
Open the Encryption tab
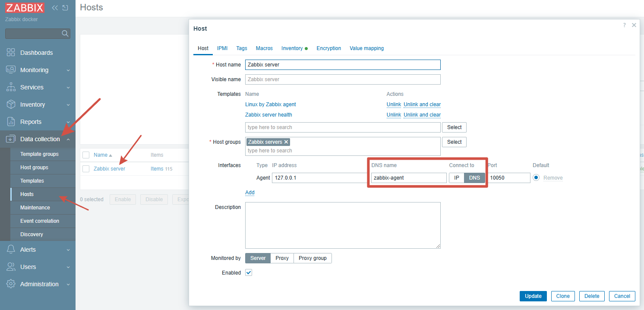(x=329, y=48)
